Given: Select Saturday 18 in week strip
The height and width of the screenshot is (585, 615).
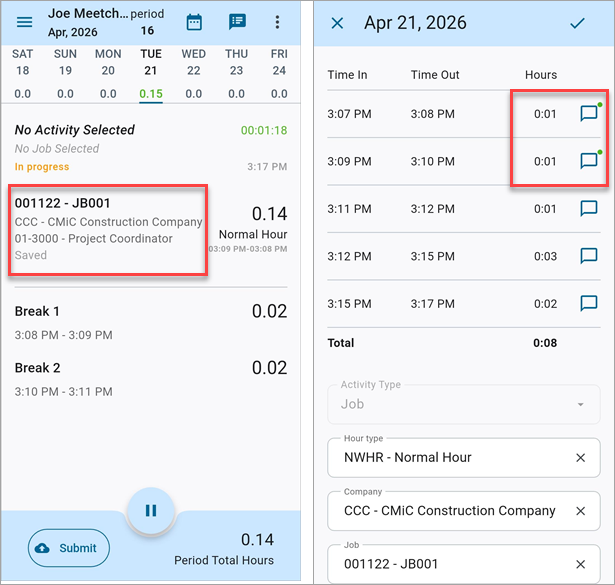Looking at the screenshot, I should coord(22,74).
